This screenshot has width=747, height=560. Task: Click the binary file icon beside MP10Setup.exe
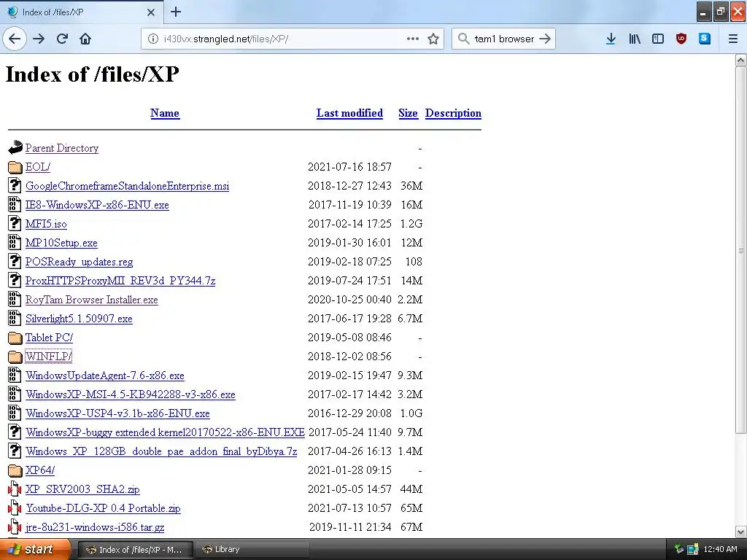15,243
